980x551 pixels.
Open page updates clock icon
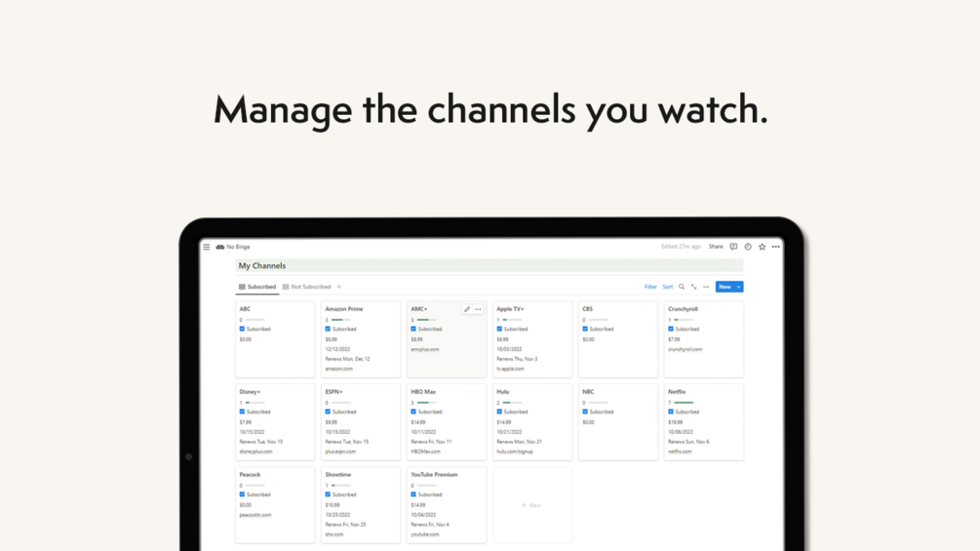click(748, 247)
